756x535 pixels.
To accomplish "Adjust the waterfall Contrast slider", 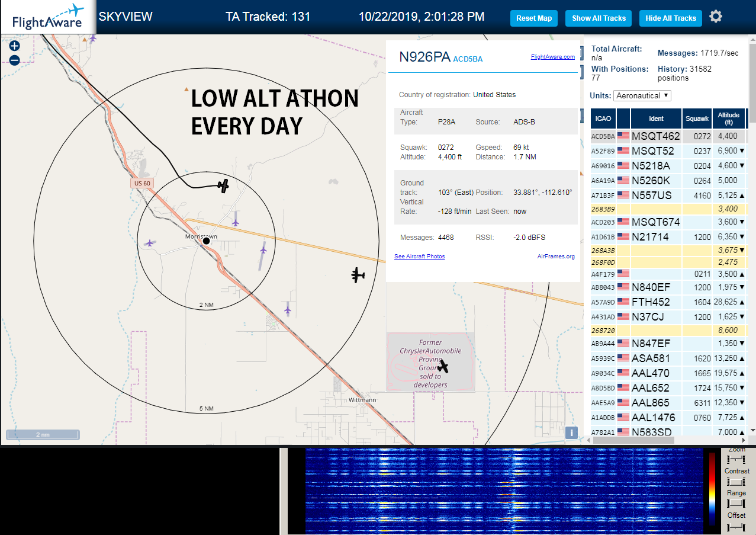I will 736,482.
